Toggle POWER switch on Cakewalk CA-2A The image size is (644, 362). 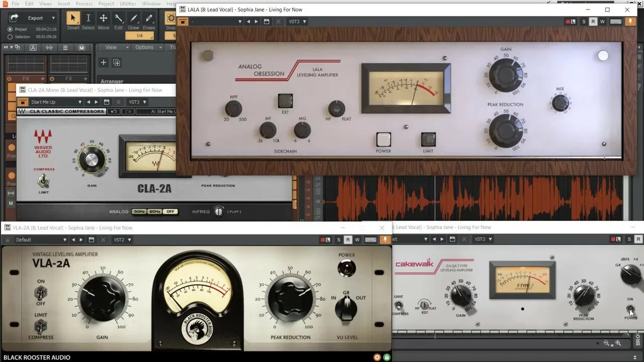click(x=630, y=309)
